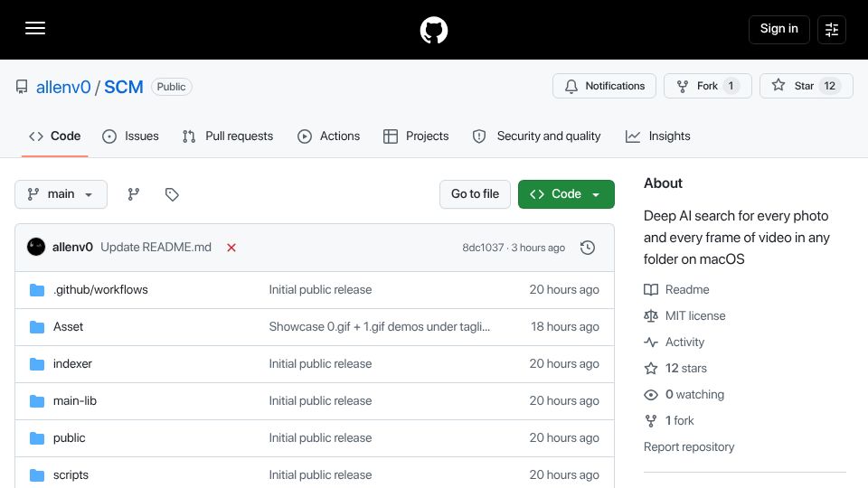Open the MIT license link
Image resolution: width=868 pixels, height=488 pixels.
[695, 315]
